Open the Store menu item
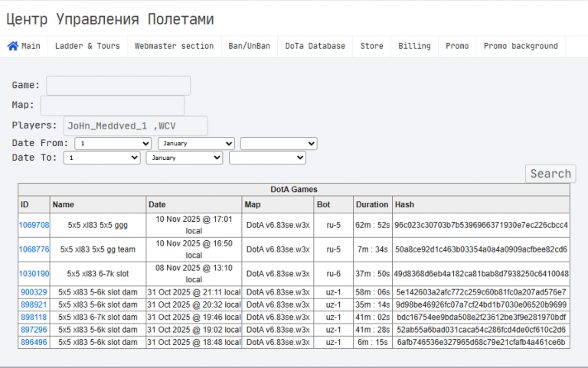The image size is (588, 368). [371, 46]
